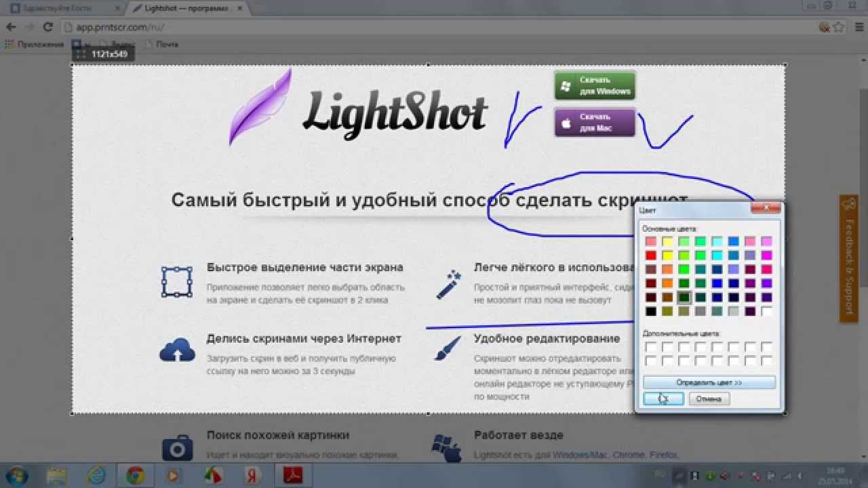Confirm the color dialog with OK

point(663,399)
